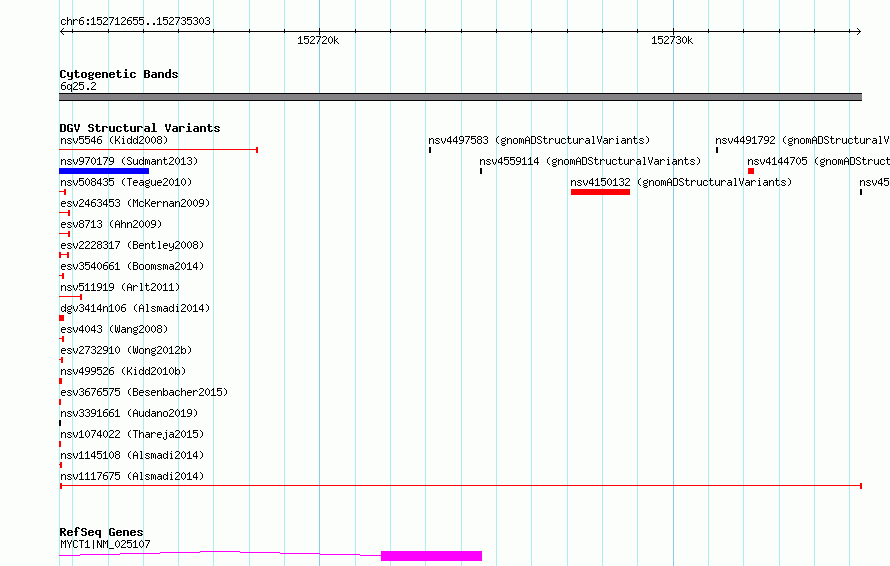
Task: Open dgv3414n106 (Alsmadi2014) variant
Action: [135, 308]
